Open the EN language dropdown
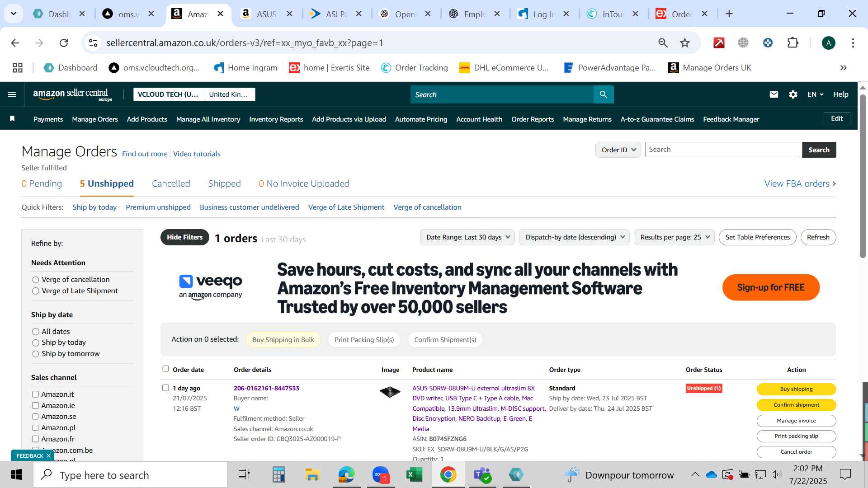 [x=816, y=94]
